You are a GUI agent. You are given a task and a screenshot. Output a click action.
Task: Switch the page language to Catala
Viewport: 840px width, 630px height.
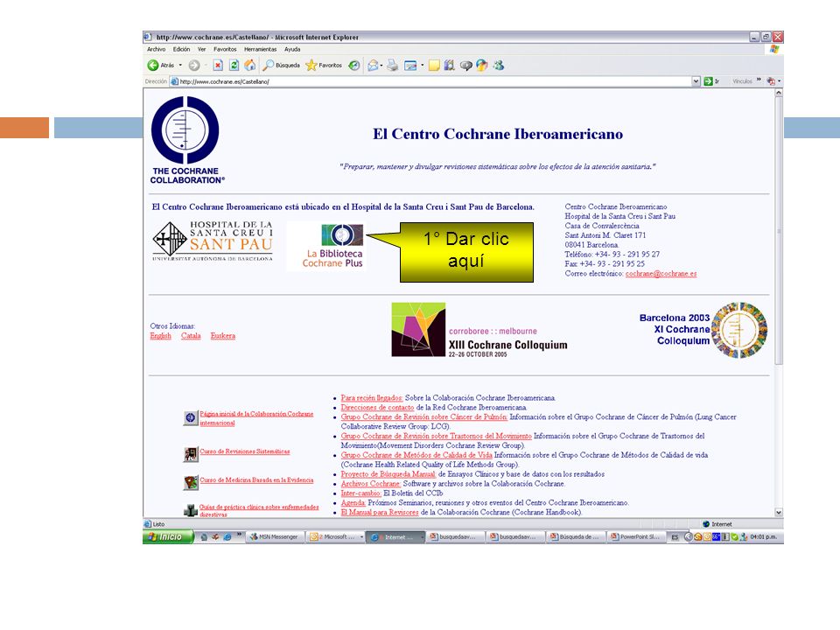[191, 336]
